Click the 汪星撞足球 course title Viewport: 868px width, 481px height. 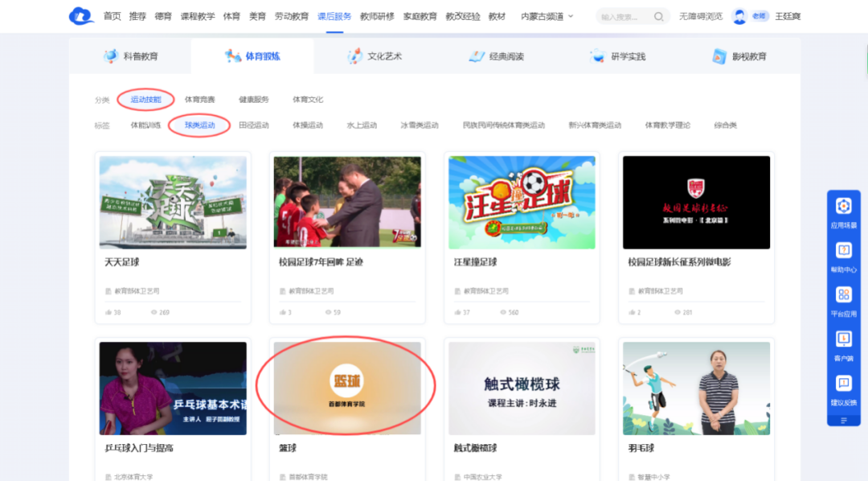pos(475,262)
